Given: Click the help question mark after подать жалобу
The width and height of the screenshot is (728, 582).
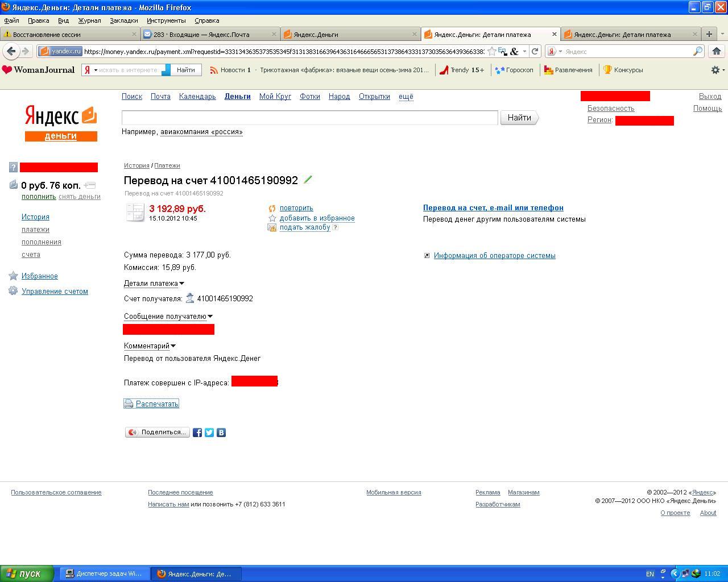Looking at the screenshot, I should [x=335, y=227].
